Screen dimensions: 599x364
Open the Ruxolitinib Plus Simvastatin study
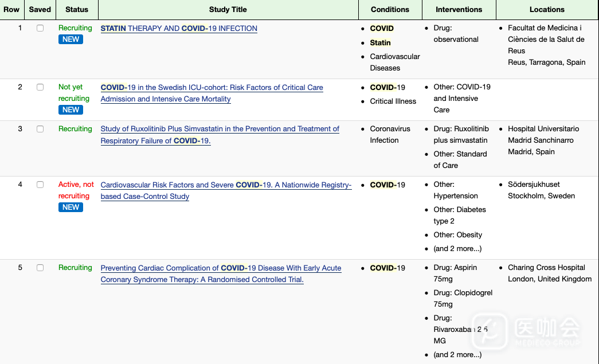(220, 129)
